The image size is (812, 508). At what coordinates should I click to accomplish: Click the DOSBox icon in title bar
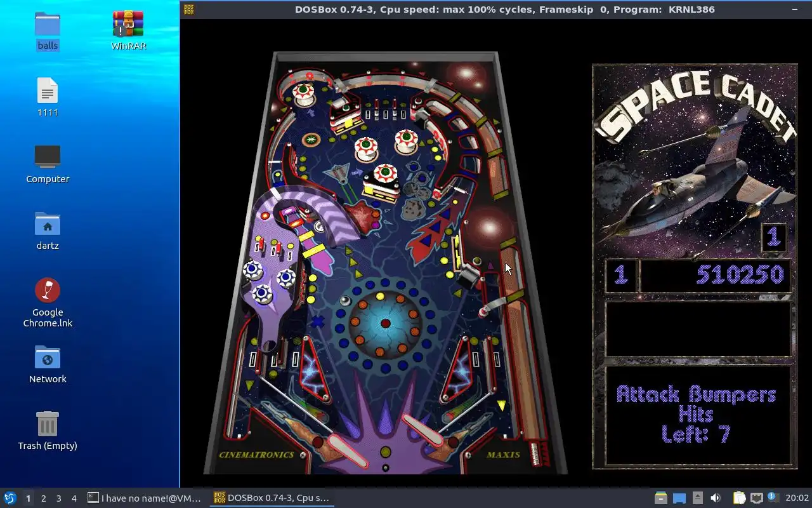click(x=188, y=10)
